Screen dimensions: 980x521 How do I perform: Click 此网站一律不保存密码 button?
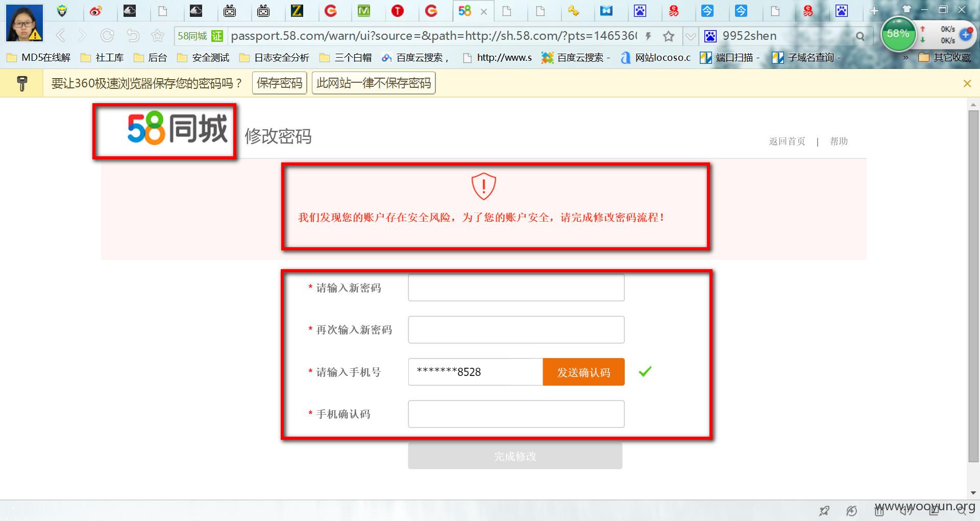pyautogui.click(x=374, y=83)
